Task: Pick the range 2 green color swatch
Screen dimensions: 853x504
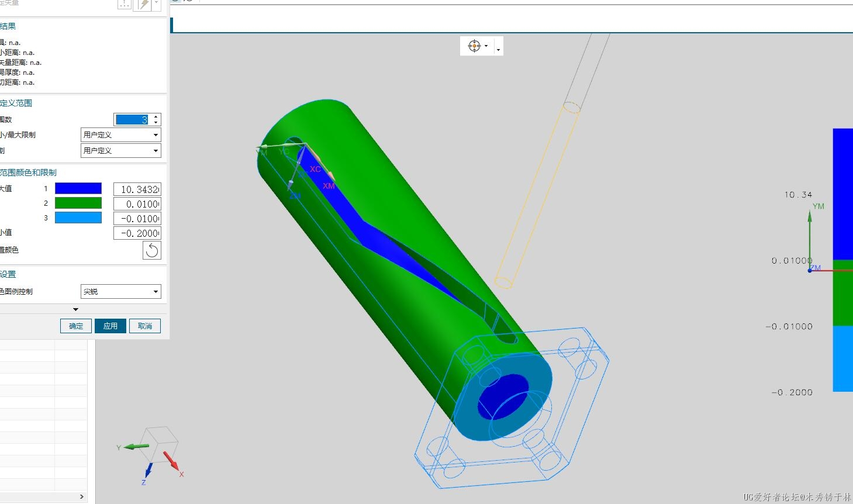Action: tap(78, 203)
